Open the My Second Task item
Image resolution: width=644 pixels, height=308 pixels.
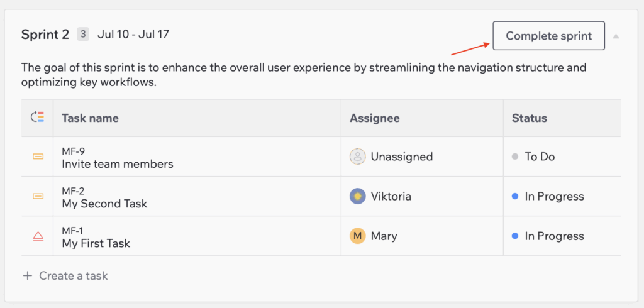pos(104,204)
